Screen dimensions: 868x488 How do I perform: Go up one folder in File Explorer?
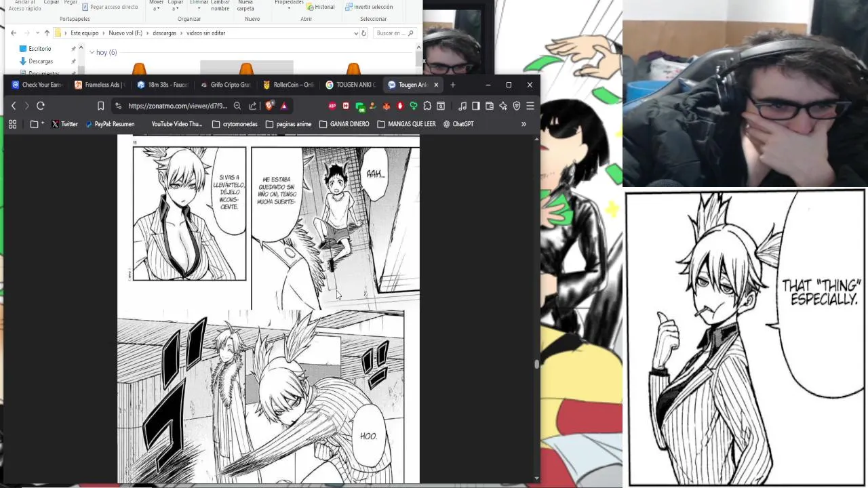(47, 33)
